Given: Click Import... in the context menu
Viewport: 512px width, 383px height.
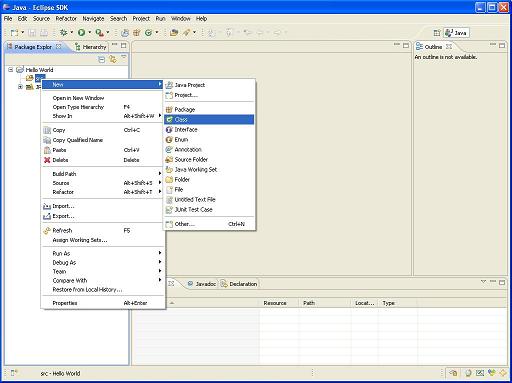Looking at the screenshot, I should click(x=103, y=206).
